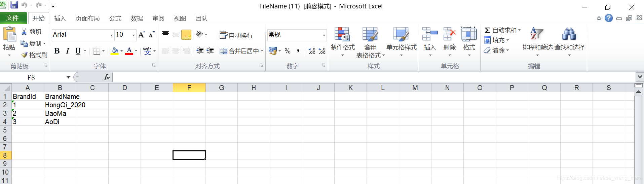Switch to the Insert (插入) tab

(x=60, y=19)
